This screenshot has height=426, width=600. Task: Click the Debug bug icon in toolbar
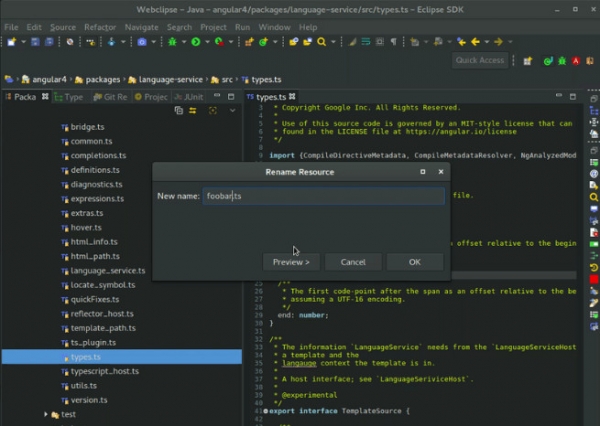(x=172, y=42)
